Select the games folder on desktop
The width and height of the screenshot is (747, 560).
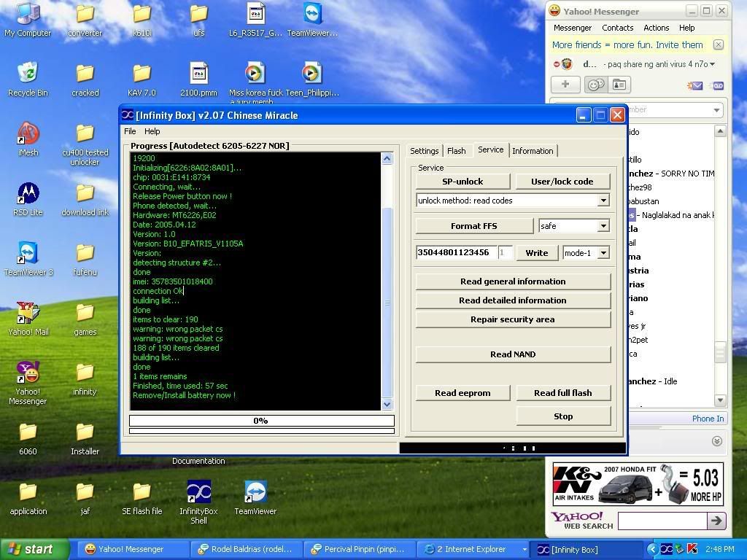pos(85,319)
